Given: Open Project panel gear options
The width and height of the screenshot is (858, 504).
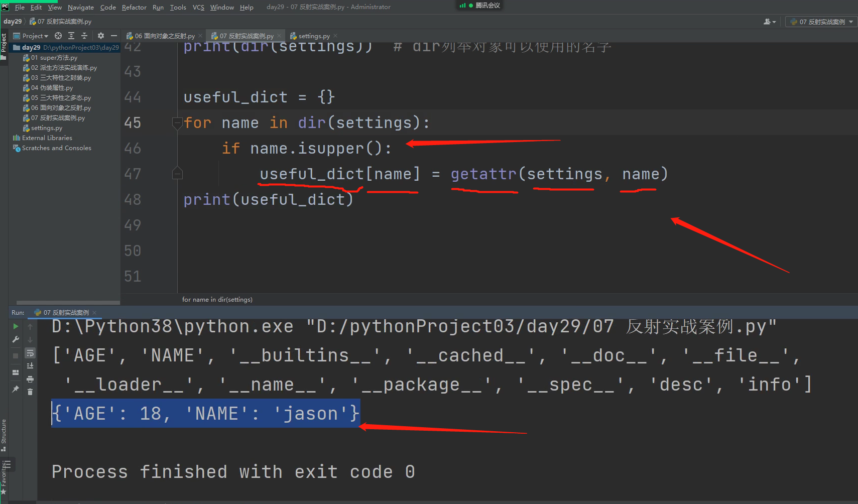Looking at the screenshot, I should 101,36.
